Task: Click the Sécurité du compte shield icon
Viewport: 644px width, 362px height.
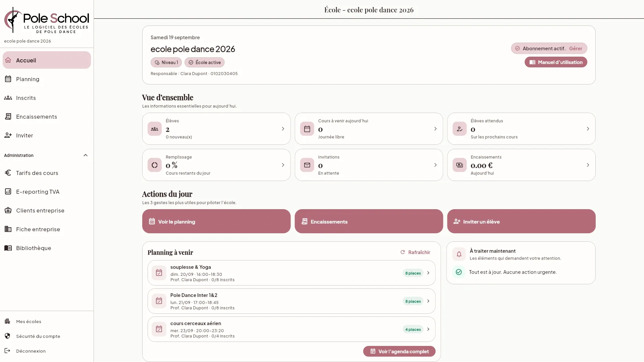Action: pos(7,336)
